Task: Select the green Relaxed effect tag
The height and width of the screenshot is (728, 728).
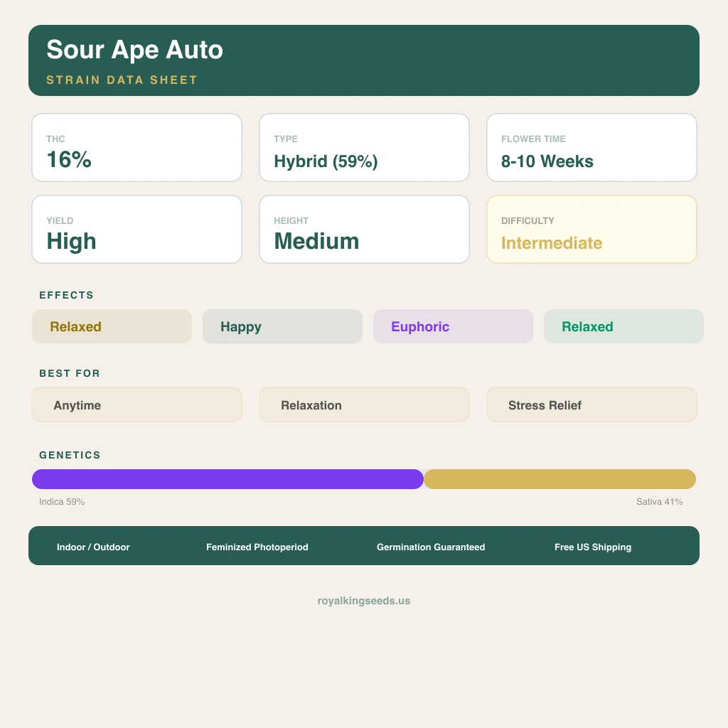Action: (x=623, y=326)
